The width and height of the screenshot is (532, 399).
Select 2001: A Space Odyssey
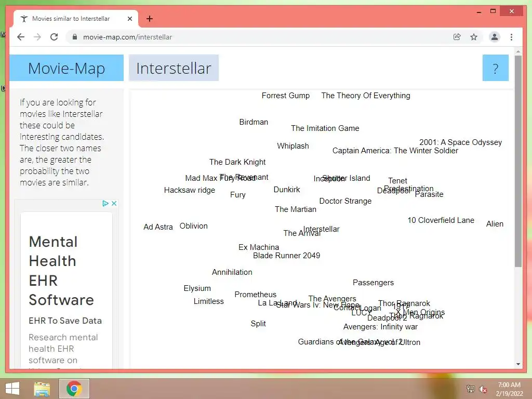click(460, 142)
